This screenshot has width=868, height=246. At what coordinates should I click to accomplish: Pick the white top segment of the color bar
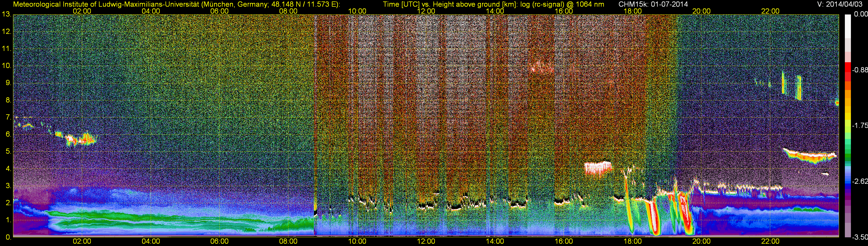[x=847, y=25]
